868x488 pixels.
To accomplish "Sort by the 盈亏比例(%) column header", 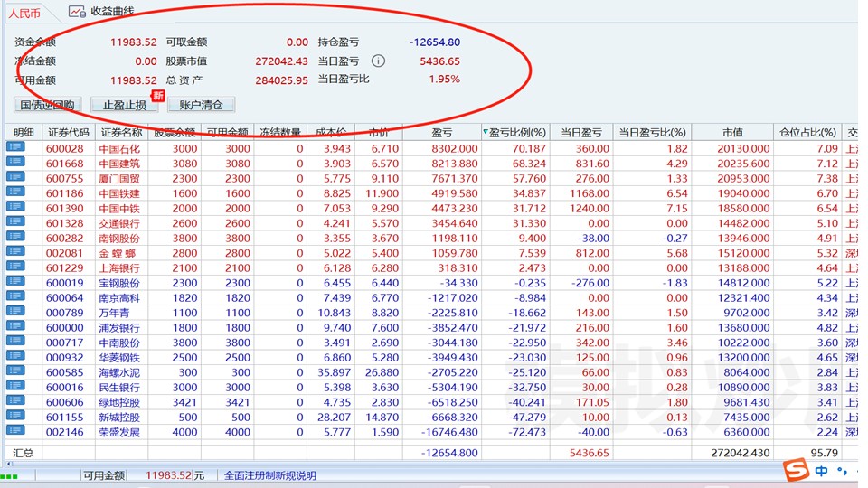I will (517, 132).
